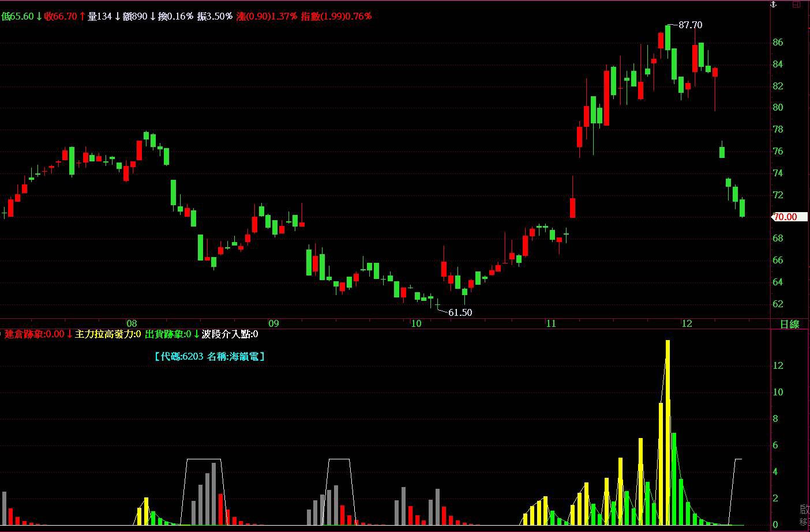Click the 額890 turnover amount readout

point(136,16)
